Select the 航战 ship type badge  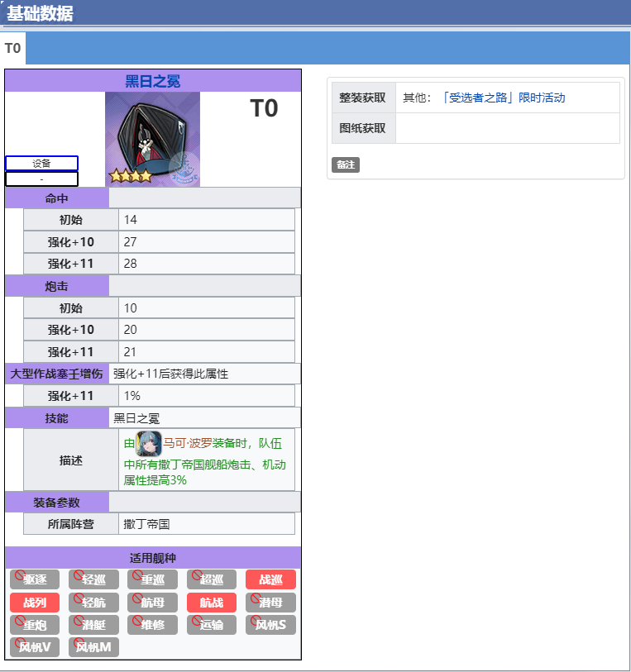tap(212, 603)
